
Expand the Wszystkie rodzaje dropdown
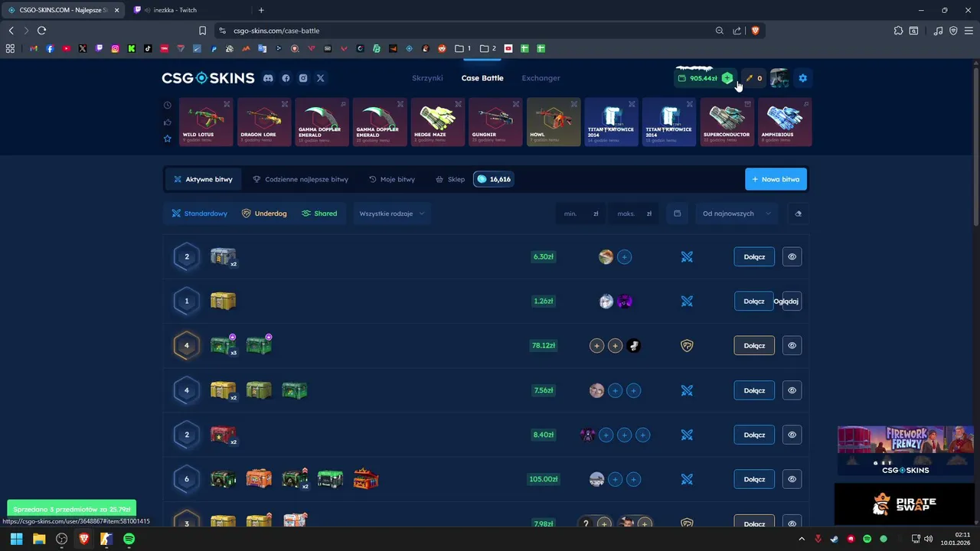[x=391, y=214]
